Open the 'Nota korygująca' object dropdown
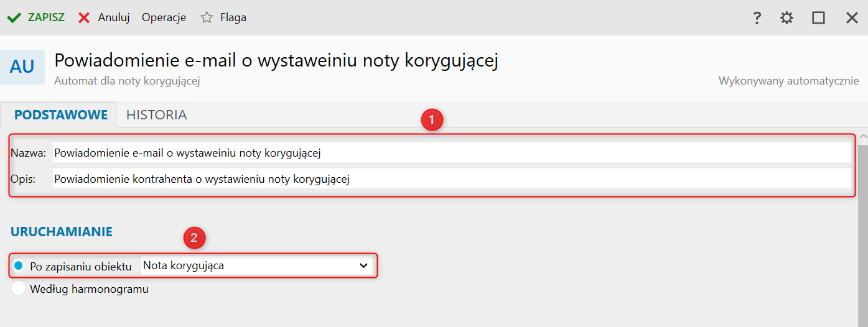The height and width of the screenshot is (327, 868). point(249,266)
